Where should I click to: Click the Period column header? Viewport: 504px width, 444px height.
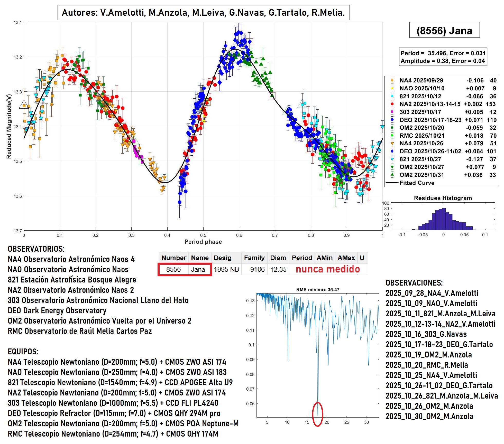(302, 258)
